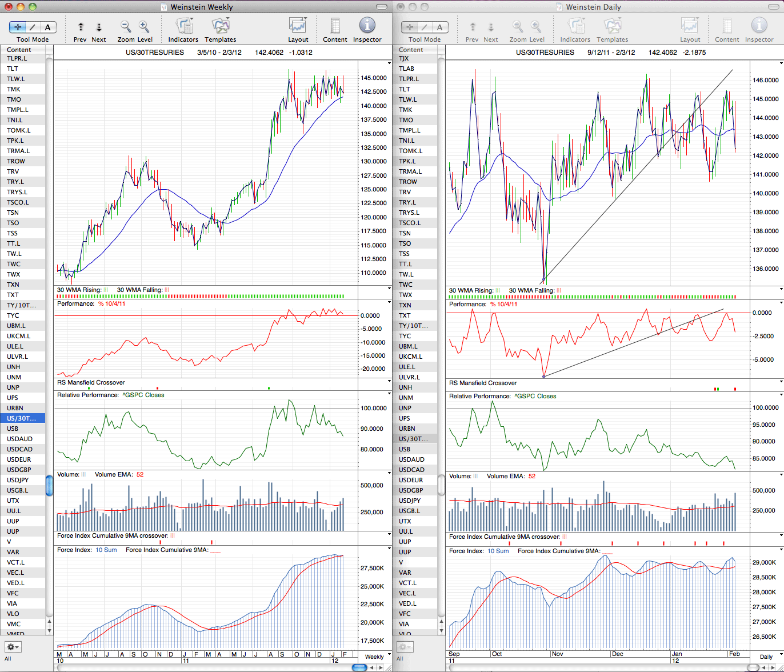Click the weekly content list scrollbar thumb
Image resolution: width=784 pixels, height=672 pixels.
(x=49, y=486)
